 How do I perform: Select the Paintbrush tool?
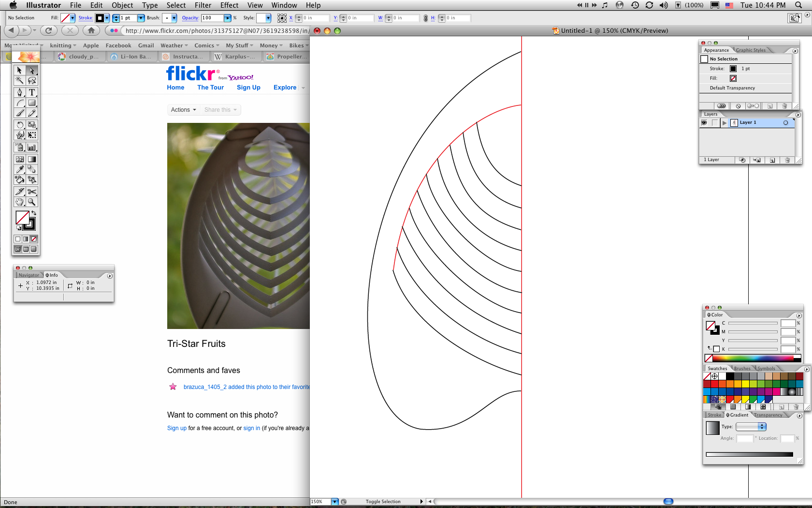[x=19, y=113]
